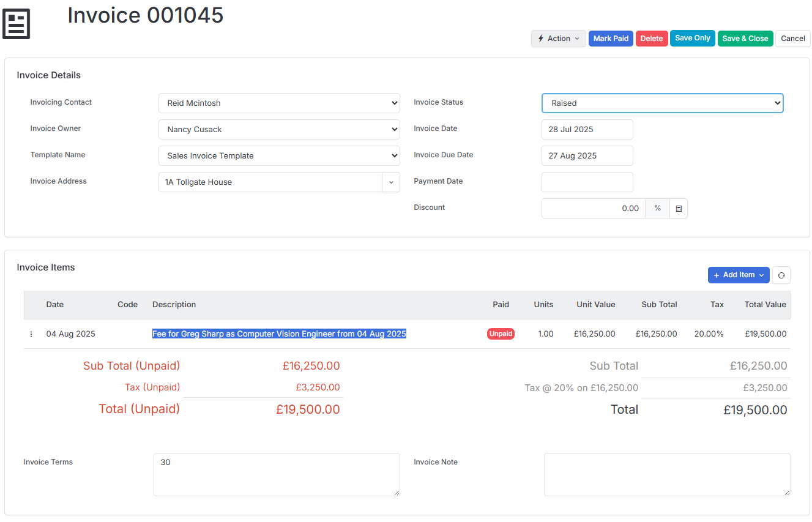This screenshot has width=812, height=522.
Task: Click the discount calculator icon
Action: tap(679, 209)
